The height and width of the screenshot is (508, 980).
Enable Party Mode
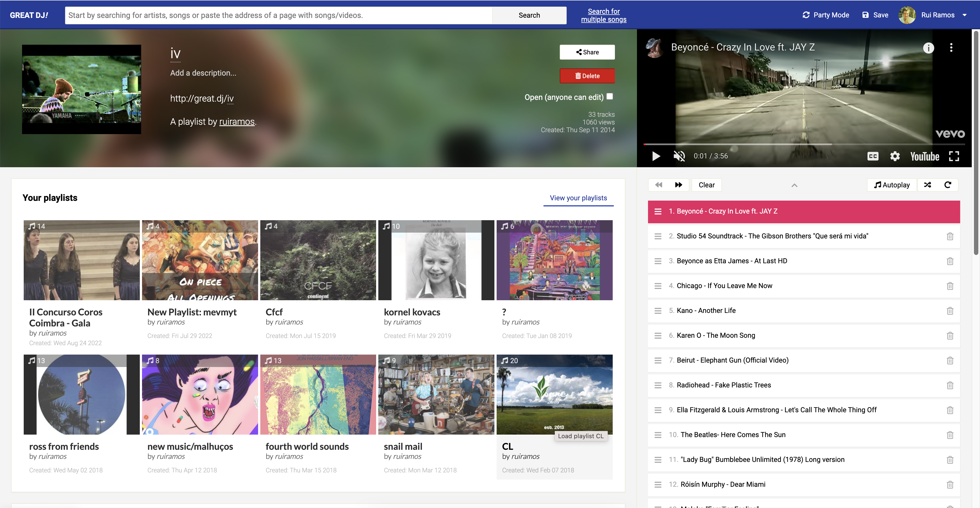coord(826,15)
